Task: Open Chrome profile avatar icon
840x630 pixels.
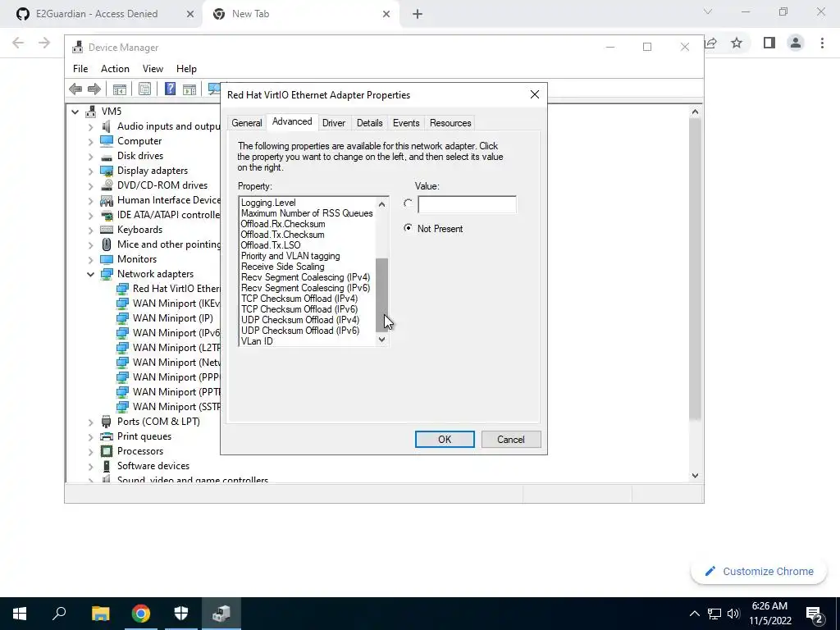Action: click(796, 43)
